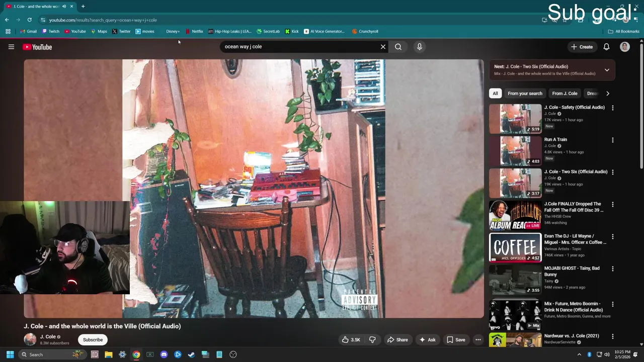The width and height of the screenshot is (644, 362).
Task: Open a new browser tab with plus
Action: [x=83, y=7]
